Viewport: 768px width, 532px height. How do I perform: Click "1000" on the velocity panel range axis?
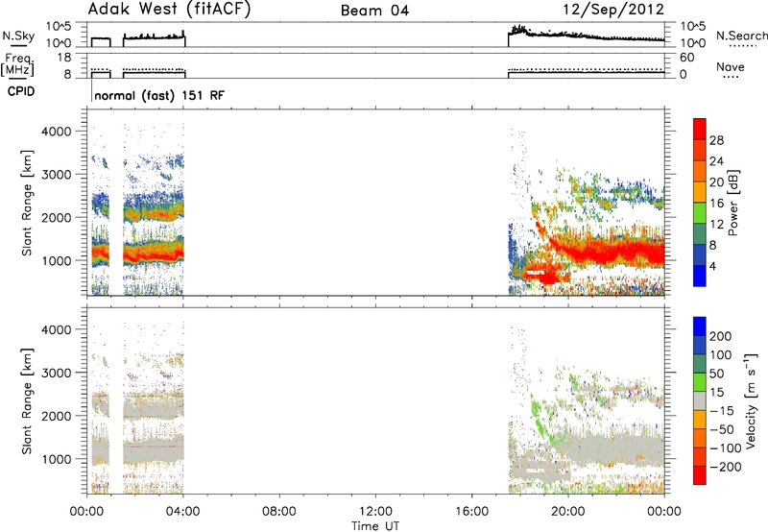(56, 459)
